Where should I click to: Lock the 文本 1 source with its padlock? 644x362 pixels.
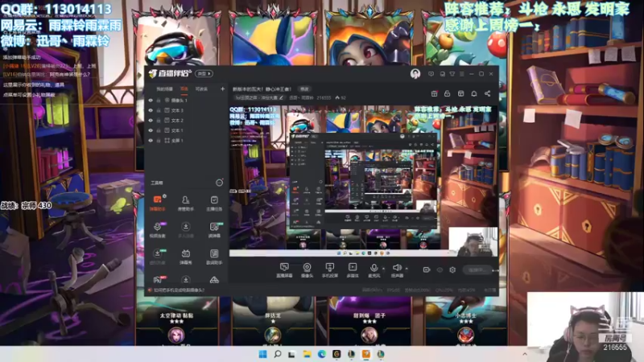click(159, 130)
